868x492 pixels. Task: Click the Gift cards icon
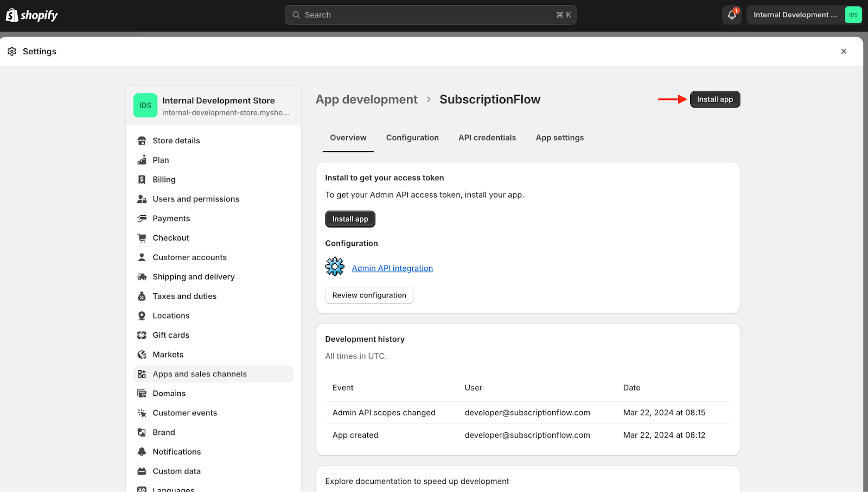[x=142, y=335]
